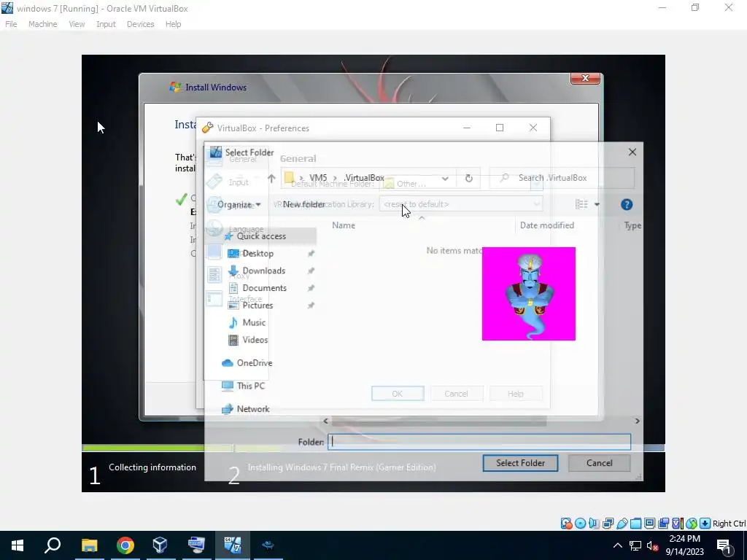
Task: Click the USB devices indicator in VM status bar
Action: coord(622,524)
